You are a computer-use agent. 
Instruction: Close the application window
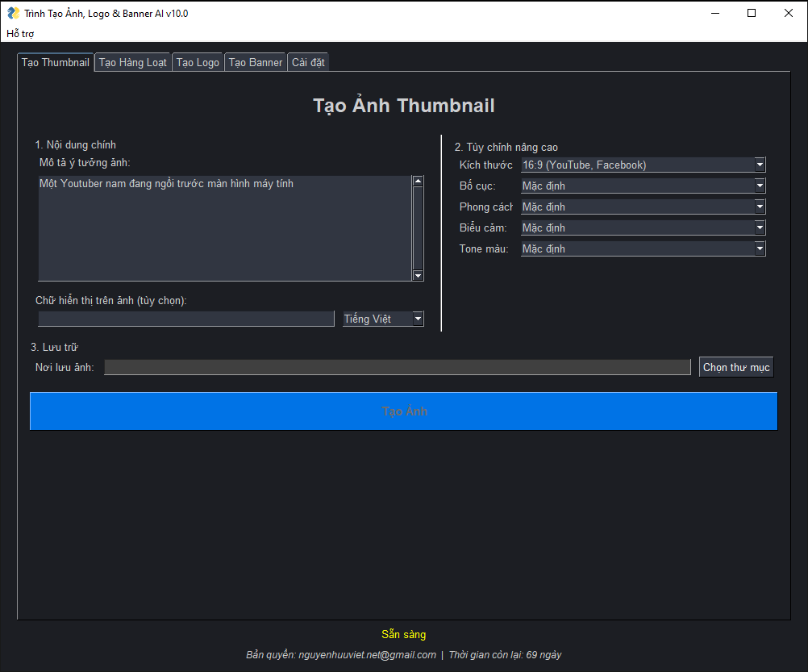coord(789,14)
